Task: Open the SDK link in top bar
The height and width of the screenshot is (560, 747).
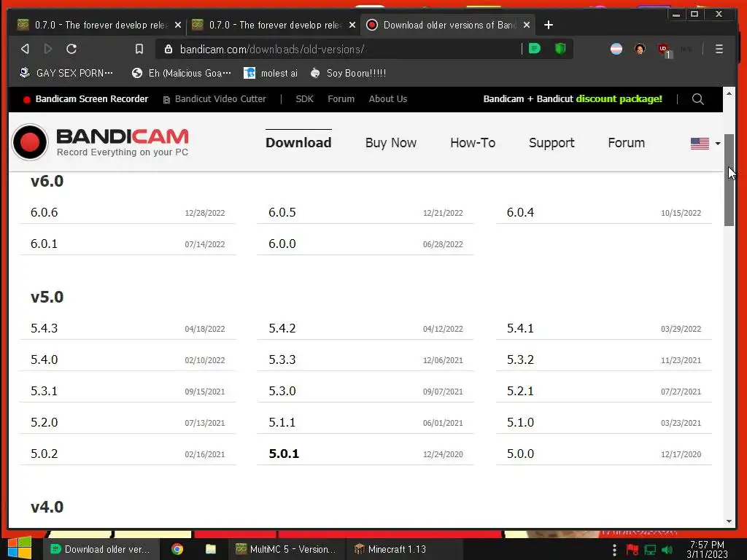Action: click(304, 99)
